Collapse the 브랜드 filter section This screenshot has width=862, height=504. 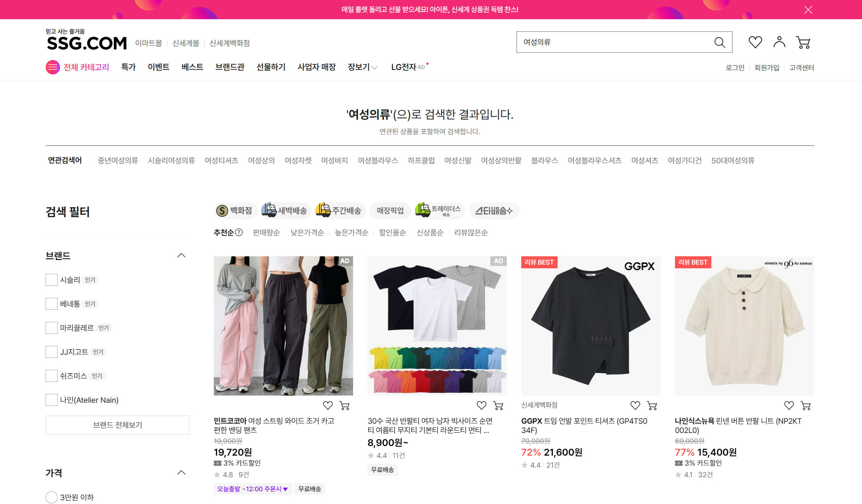(181, 256)
